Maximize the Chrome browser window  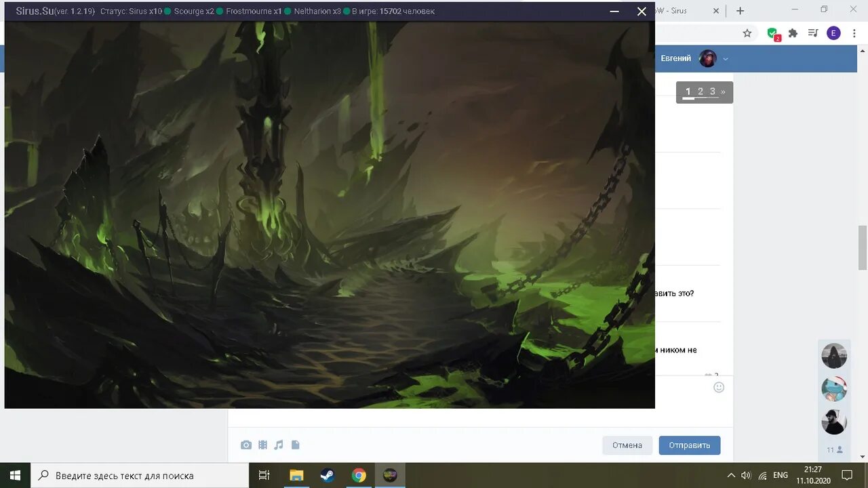point(824,9)
